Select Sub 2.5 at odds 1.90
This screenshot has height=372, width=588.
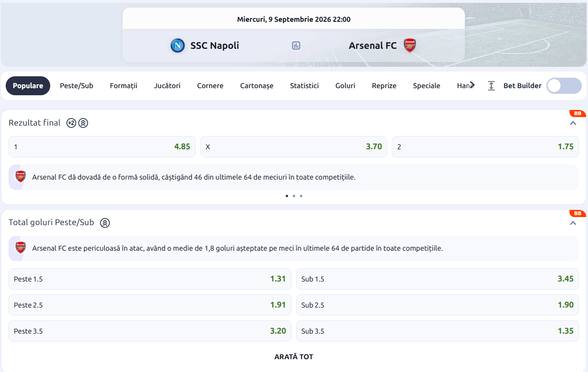pyautogui.click(x=437, y=305)
